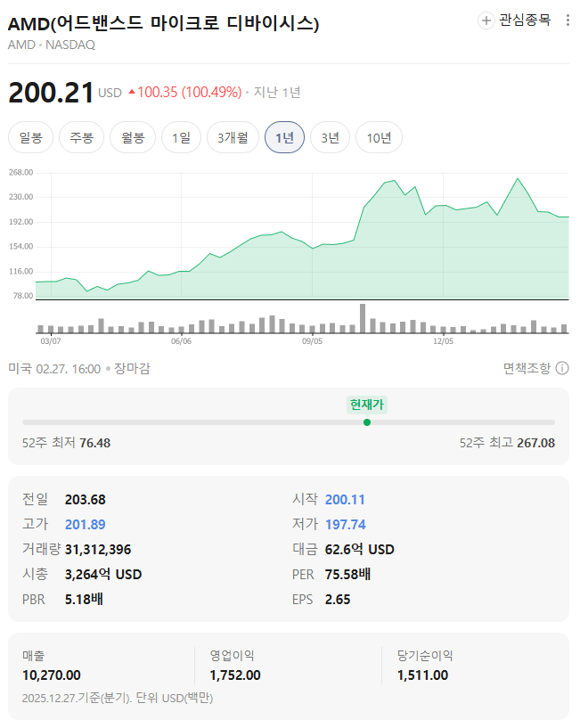Click the 03/07 date axis label
Viewport: 580px width, 728px height.
(51, 341)
